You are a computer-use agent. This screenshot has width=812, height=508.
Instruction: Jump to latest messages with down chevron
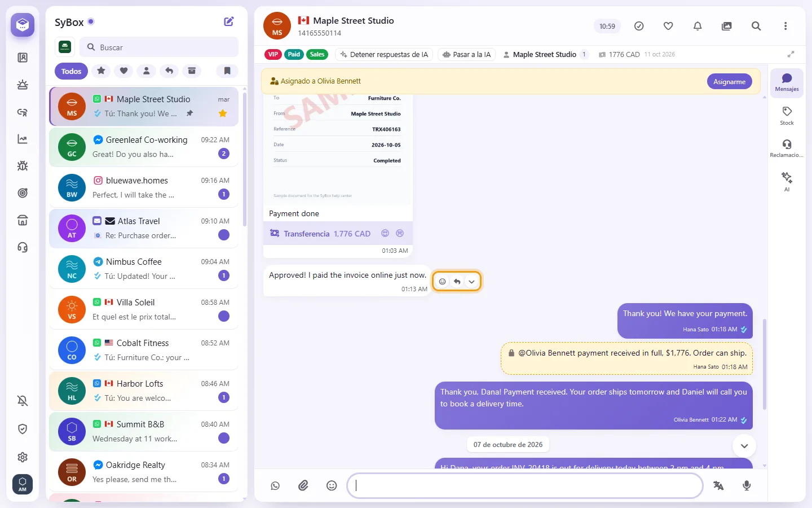point(744,446)
